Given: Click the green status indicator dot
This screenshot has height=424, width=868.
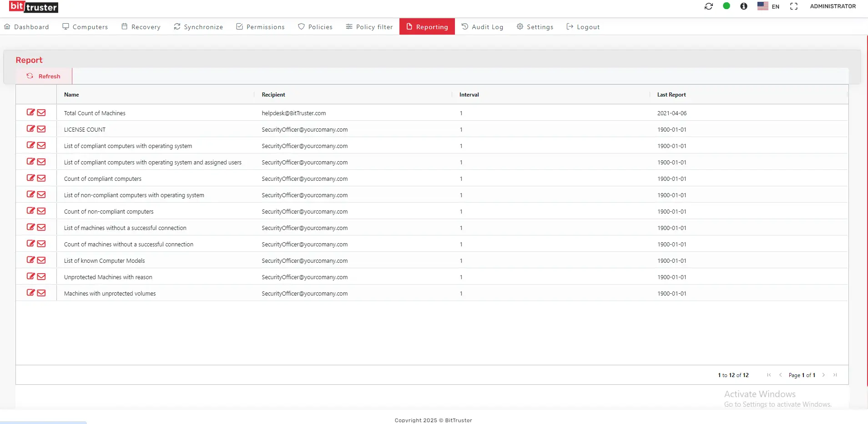Looking at the screenshot, I should 727,6.
